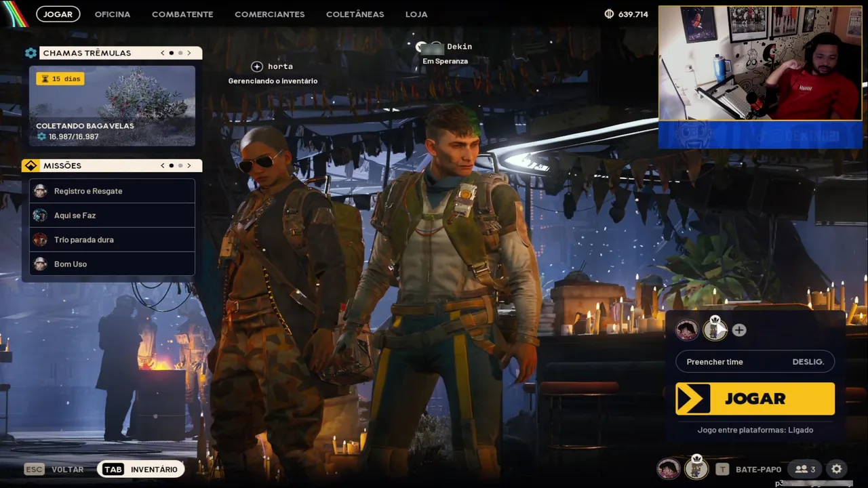Click the gear icon beside CHAMAS TRÊMULAS

31,53
